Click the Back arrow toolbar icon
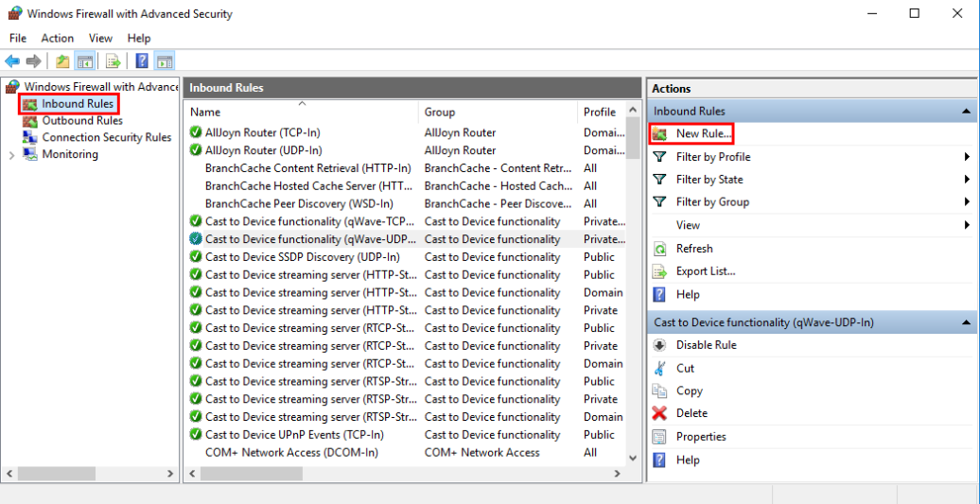The image size is (980, 504). [x=12, y=61]
